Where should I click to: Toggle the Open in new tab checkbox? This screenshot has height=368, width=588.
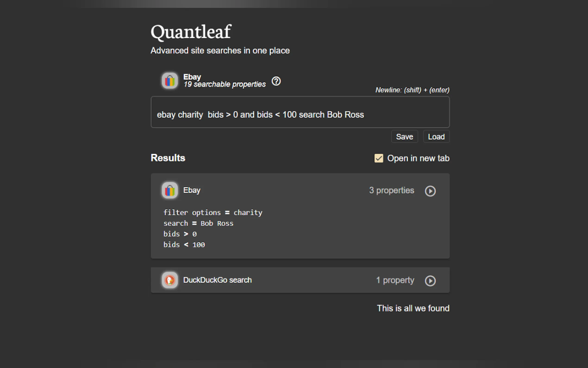tap(378, 158)
